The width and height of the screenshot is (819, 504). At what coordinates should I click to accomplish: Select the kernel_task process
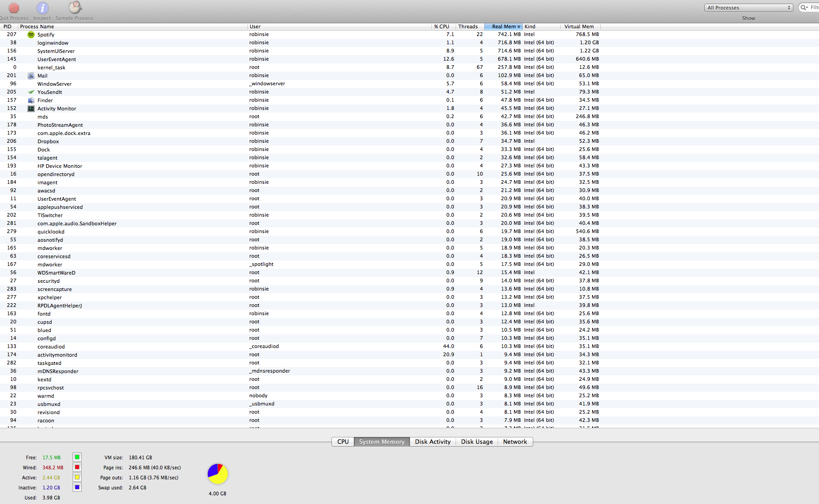tap(51, 68)
